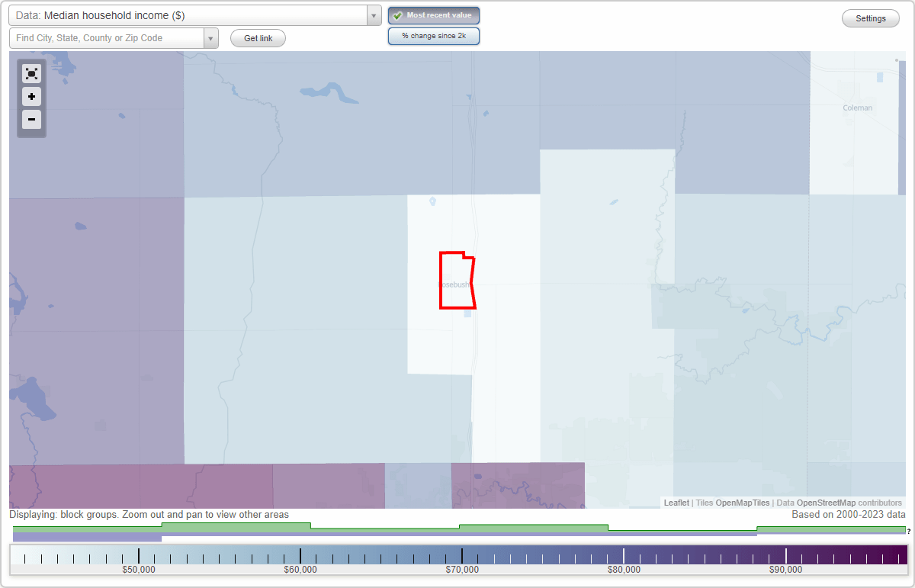915x588 pixels.
Task: Click the green data-coverage bar above the legend
Action: click(534, 526)
